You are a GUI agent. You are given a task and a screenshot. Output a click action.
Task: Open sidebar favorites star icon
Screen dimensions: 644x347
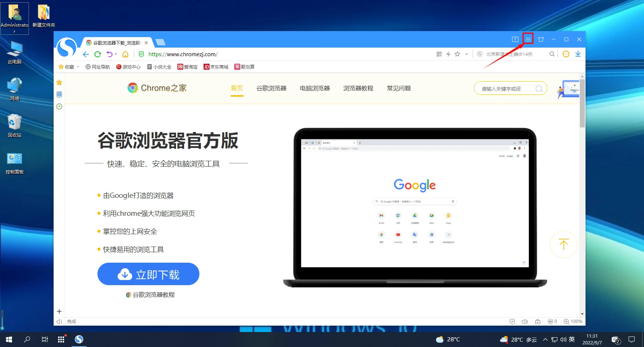tap(59, 82)
